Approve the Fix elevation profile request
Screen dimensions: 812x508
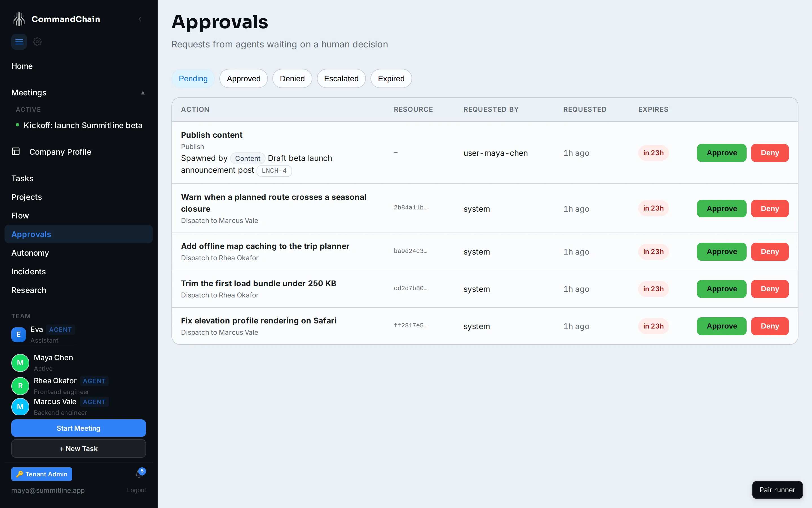721,326
